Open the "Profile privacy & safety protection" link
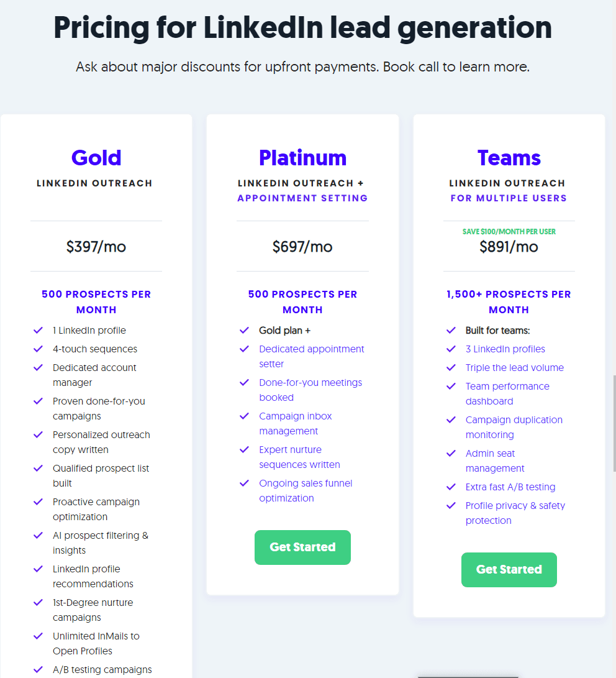The height and width of the screenshot is (678, 616). click(x=515, y=513)
